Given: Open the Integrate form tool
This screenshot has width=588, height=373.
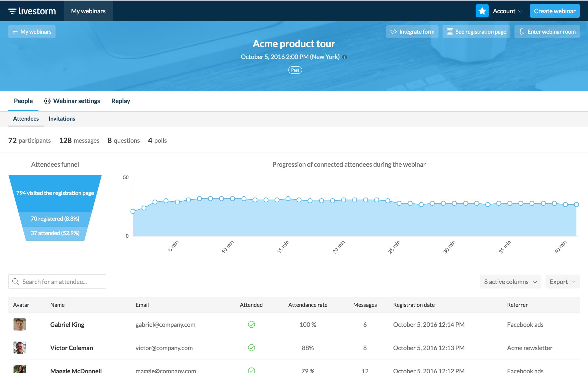Looking at the screenshot, I should tap(412, 31).
